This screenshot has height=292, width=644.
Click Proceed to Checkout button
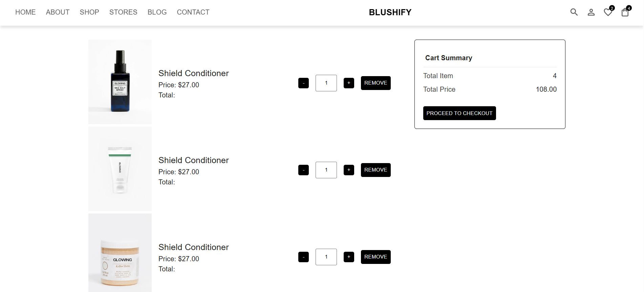pyautogui.click(x=459, y=113)
